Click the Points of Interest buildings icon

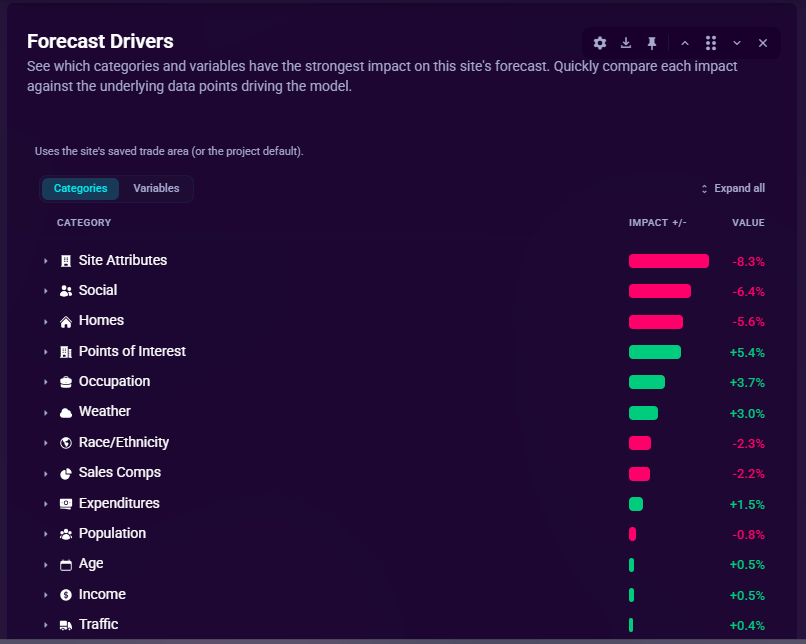pos(66,352)
